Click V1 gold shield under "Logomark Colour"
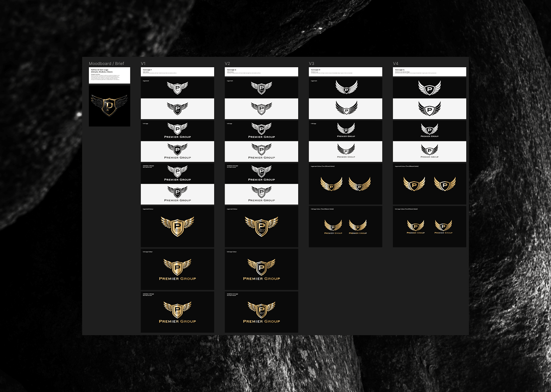 [177, 226]
